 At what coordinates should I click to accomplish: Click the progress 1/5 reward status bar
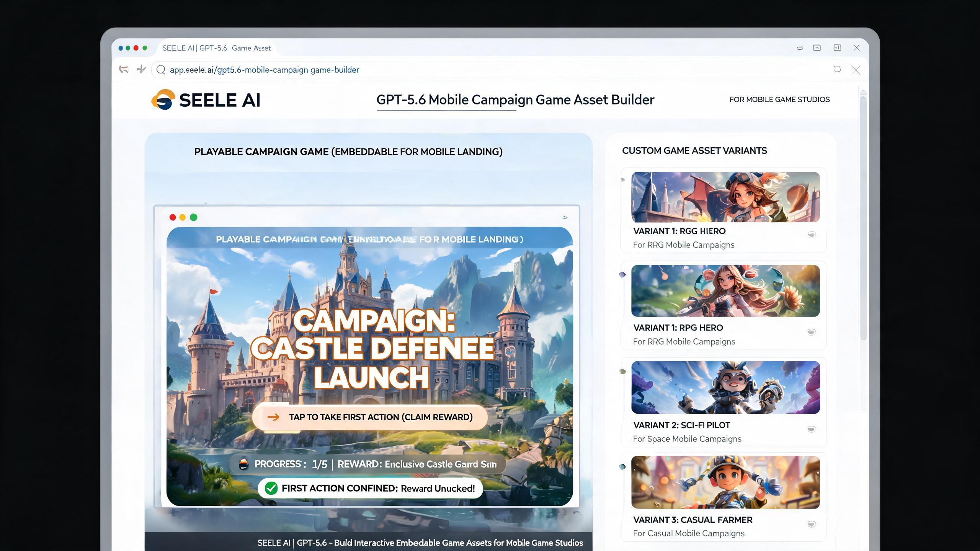pos(367,464)
